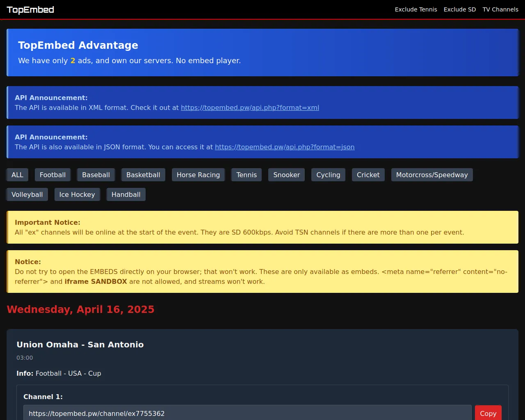Pick the Cricket filter
This screenshot has width=525, height=420.
(x=368, y=175)
